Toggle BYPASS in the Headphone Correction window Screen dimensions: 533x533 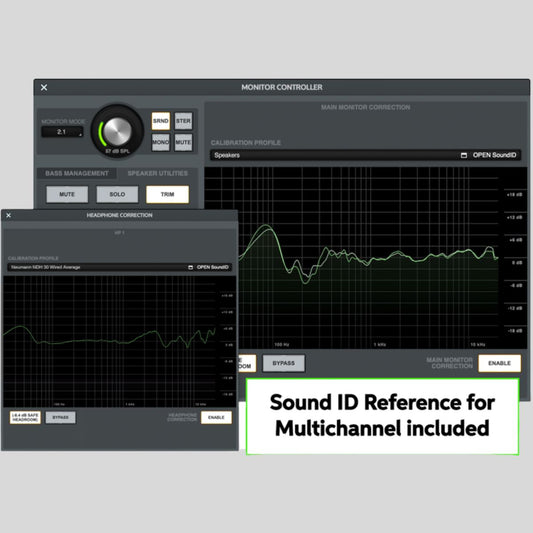(x=61, y=417)
